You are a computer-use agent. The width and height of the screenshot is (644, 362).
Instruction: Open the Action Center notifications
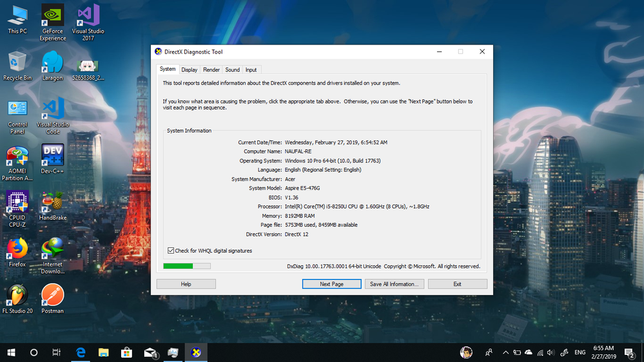coord(629,352)
